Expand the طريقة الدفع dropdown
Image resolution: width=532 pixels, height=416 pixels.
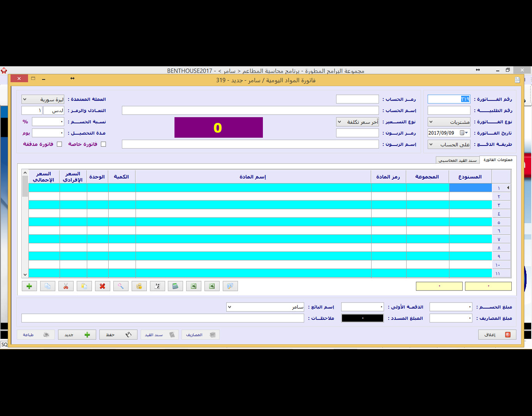(x=449, y=145)
